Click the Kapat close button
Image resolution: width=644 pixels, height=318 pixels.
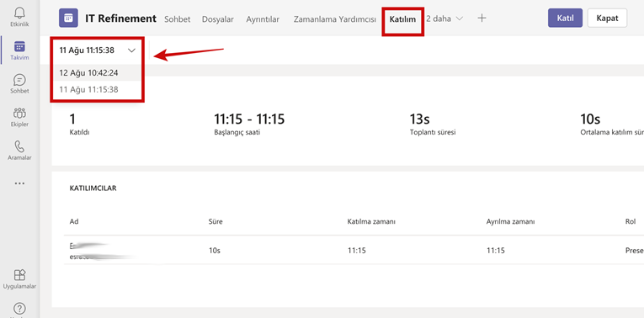pyautogui.click(x=607, y=18)
